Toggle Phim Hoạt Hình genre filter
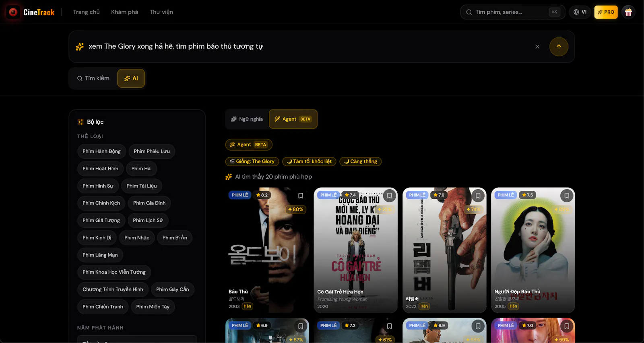Screen dimensions: 644x343 pos(100,169)
